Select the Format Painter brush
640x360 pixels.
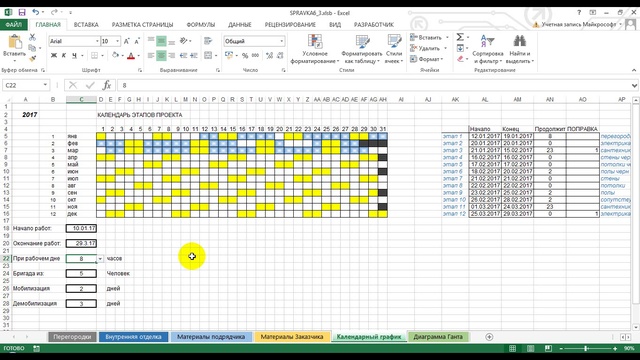coord(32,59)
